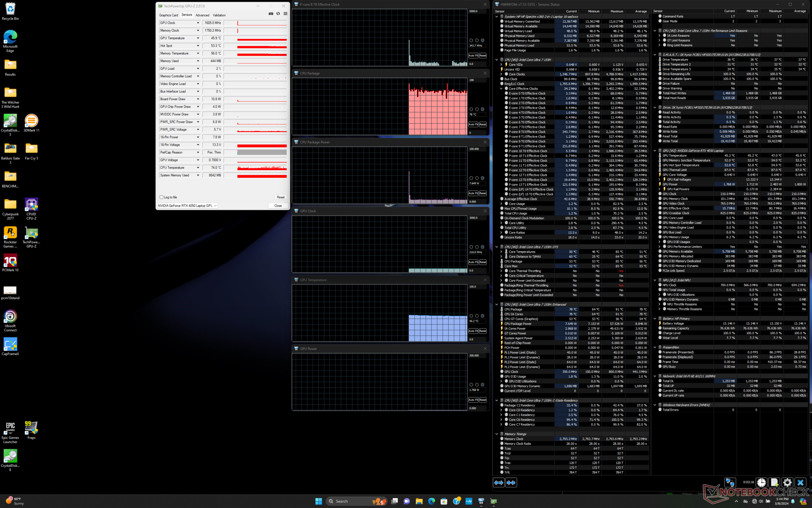Open HWiNFO settings gear icon
812x508 pixels.
click(787, 483)
